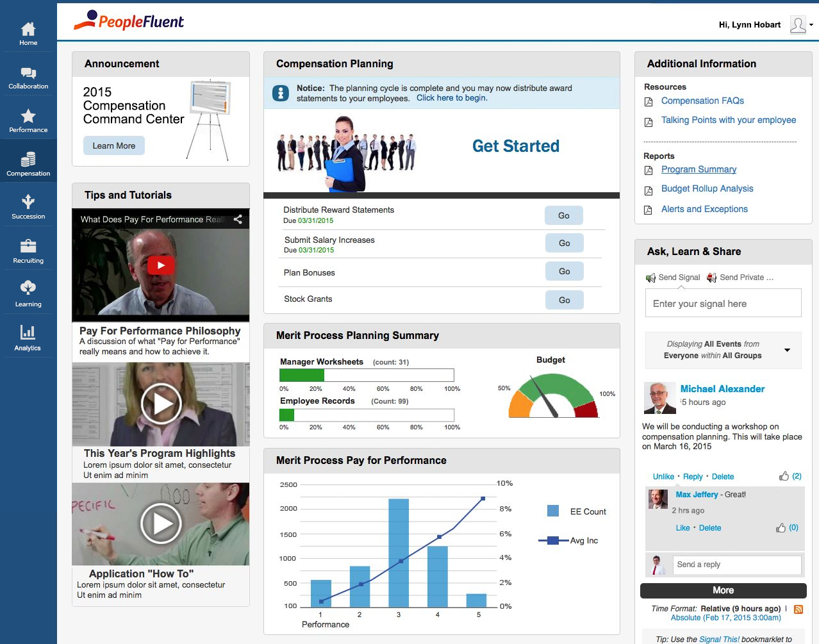Unlike Michael Alexander's post
This screenshot has width=819, height=644.
click(x=663, y=476)
